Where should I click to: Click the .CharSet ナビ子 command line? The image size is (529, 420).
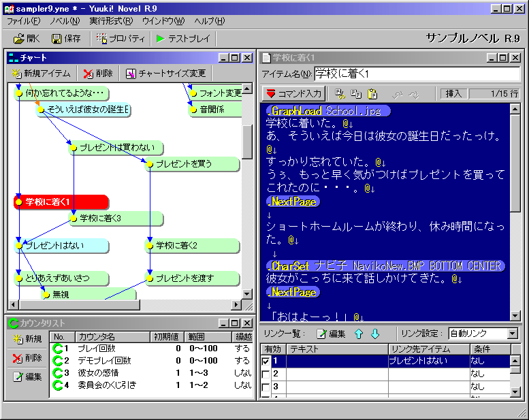coord(385,266)
